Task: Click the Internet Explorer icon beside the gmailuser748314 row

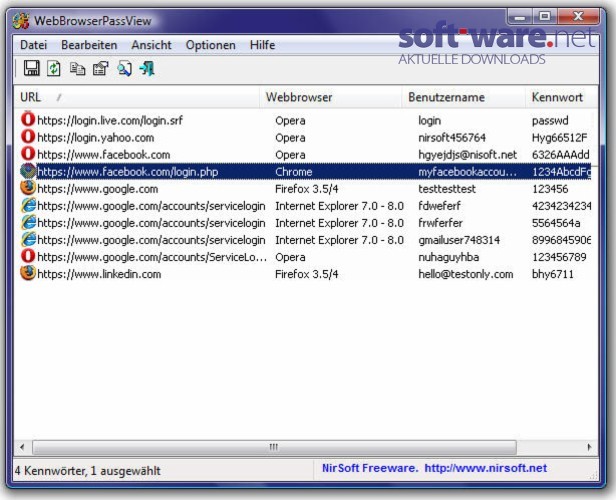Action: (x=28, y=239)
